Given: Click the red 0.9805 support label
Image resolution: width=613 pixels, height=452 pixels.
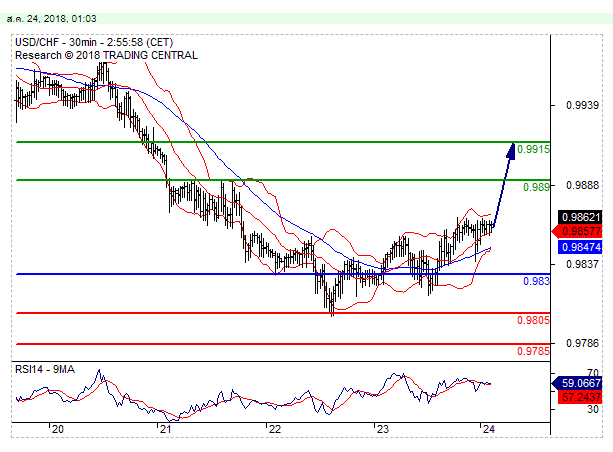Looking at the screenshot, I should pos(533,320).
